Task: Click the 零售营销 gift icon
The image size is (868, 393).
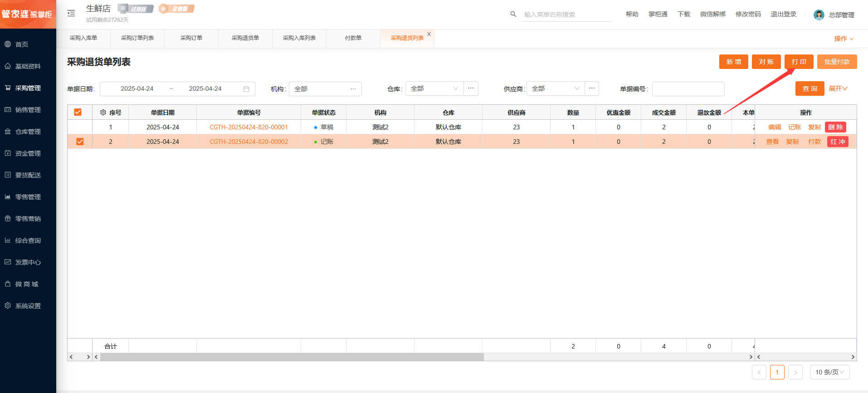Action: (x=8, y=218)
